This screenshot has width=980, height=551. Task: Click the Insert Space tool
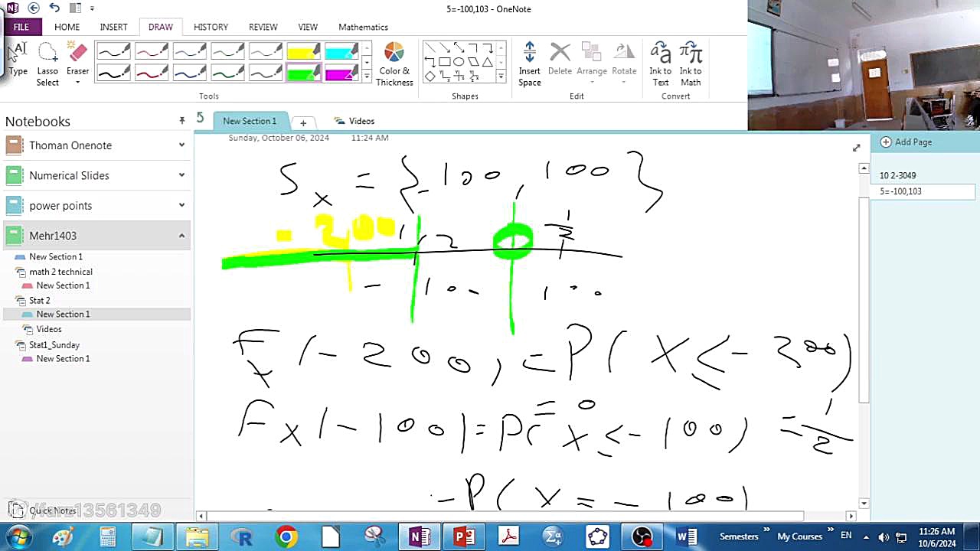click(x=529, y=64)
